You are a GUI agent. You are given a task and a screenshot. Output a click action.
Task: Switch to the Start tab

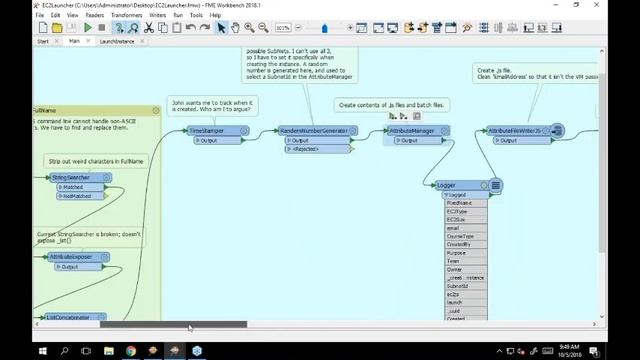click(x=43, y=41)
